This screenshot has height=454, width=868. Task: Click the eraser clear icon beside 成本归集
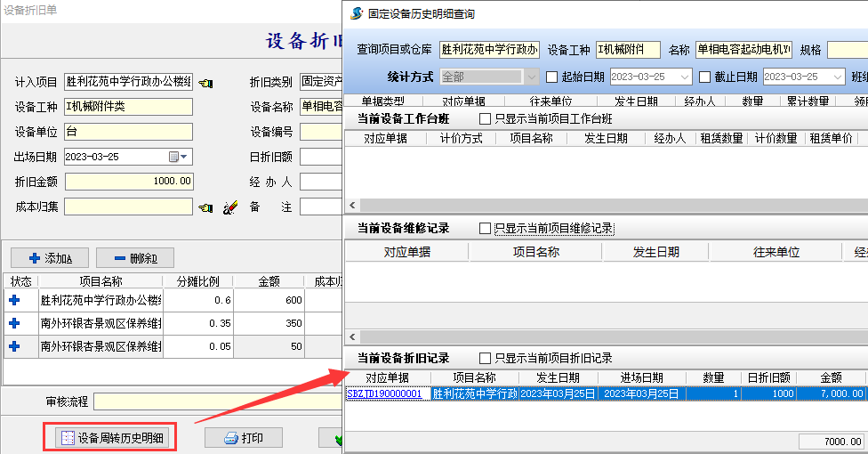pyautogui.click(x=229, y=207)
